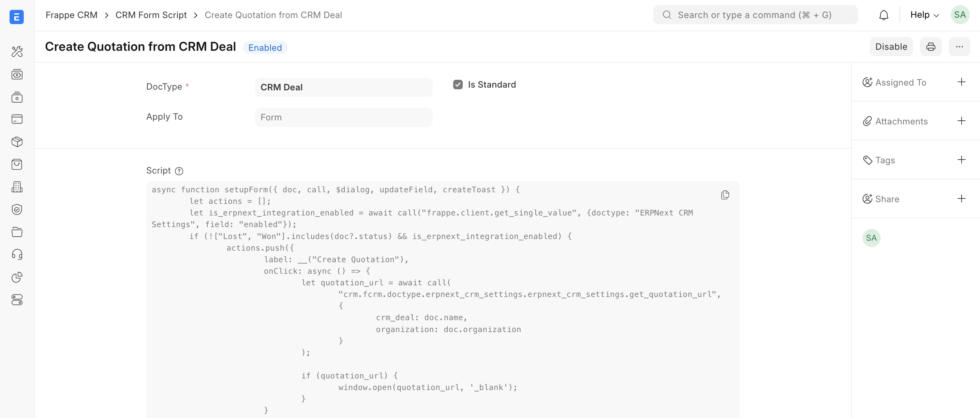Click the code line label: __("Create Quotation")
Image resolution: width=980 pixels, height=418 pixels.
click(336, 259)
